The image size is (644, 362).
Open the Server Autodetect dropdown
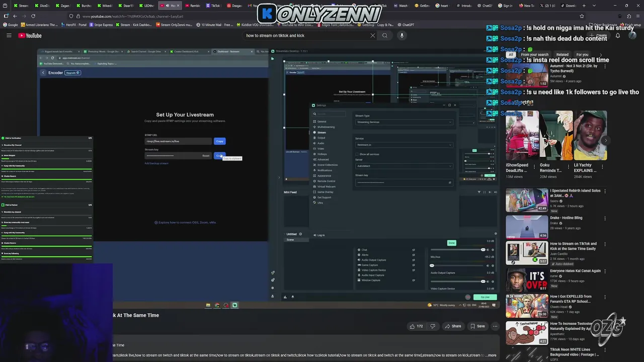[x=404, y=166]
